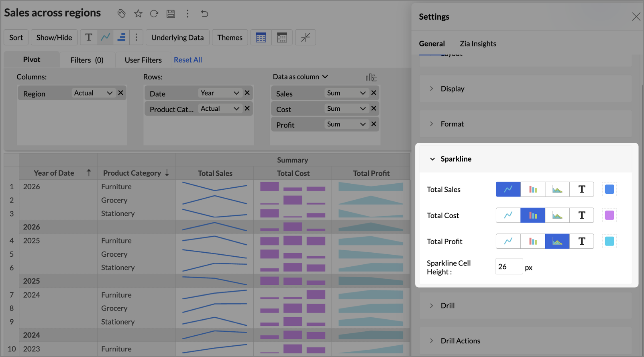Open the Year dropdown for Date row

coord(220,93)
